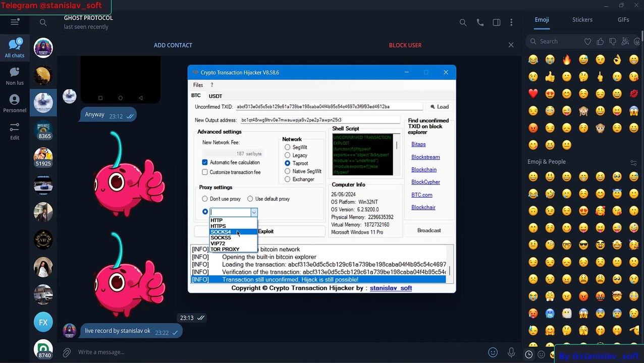Select Legacy network option

[287, 155]
